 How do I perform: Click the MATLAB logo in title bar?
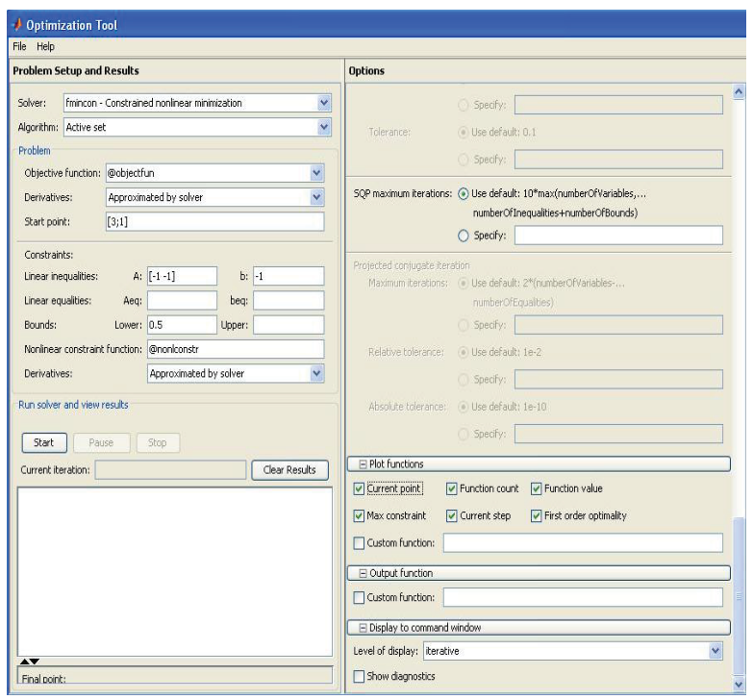point(17,24)
